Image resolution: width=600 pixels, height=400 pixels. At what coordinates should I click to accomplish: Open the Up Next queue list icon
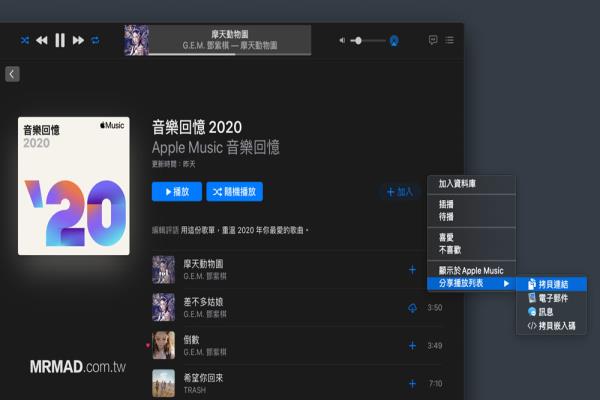pos(450,40)
